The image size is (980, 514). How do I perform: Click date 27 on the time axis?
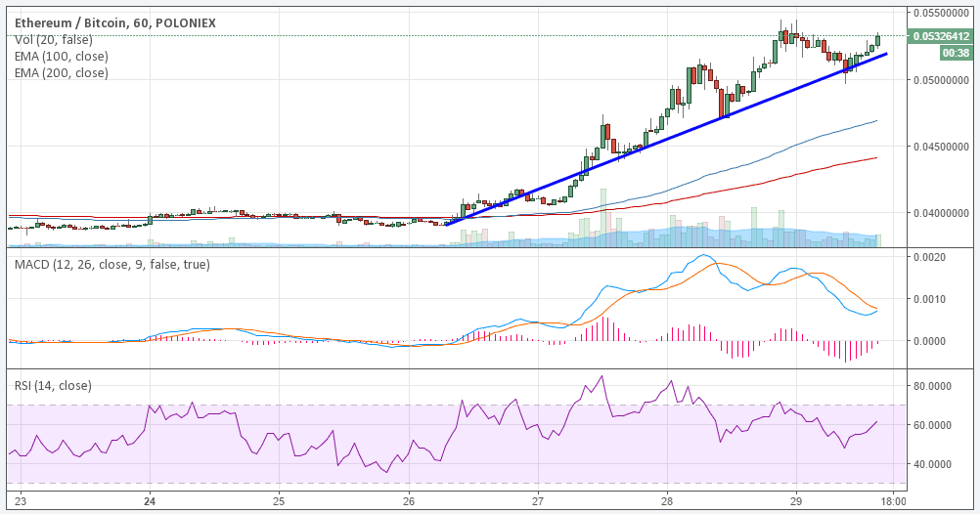[538, 501]
